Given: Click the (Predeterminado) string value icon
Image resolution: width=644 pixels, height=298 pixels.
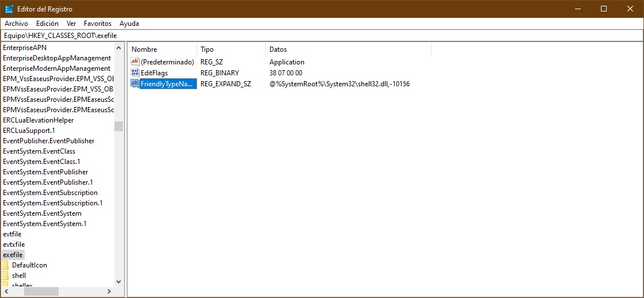Looking at the screenshot, I should (x=135, y=62).
